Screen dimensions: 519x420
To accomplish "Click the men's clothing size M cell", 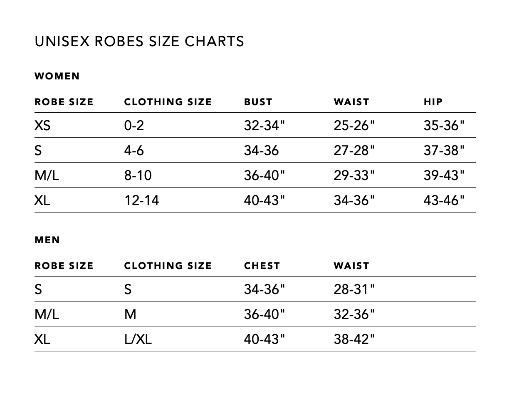I will [x=130, y=314].
